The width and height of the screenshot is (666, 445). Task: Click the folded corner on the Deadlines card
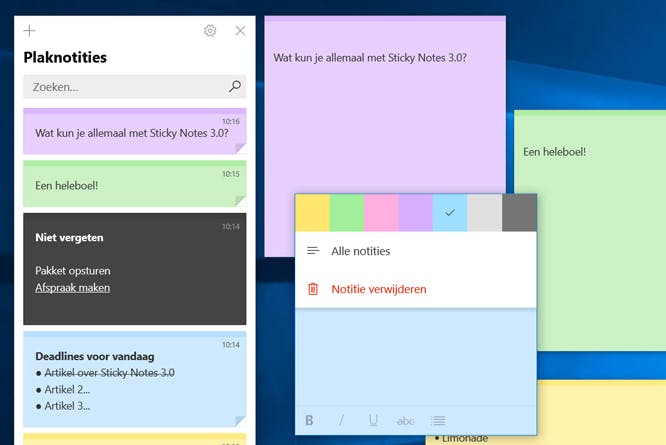pos(240,421)
